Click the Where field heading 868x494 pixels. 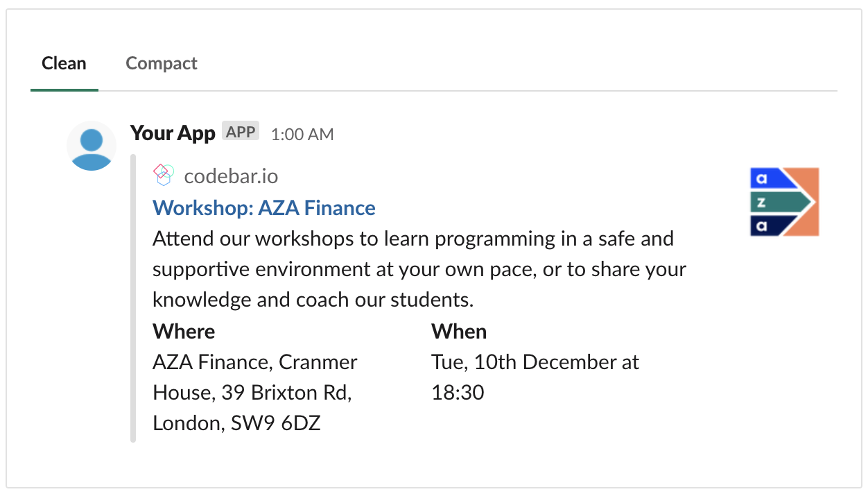(184, 332)
